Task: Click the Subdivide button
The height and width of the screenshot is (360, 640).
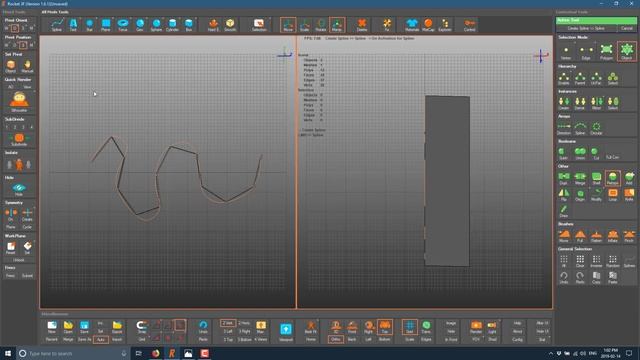Action: pos(19,140)
